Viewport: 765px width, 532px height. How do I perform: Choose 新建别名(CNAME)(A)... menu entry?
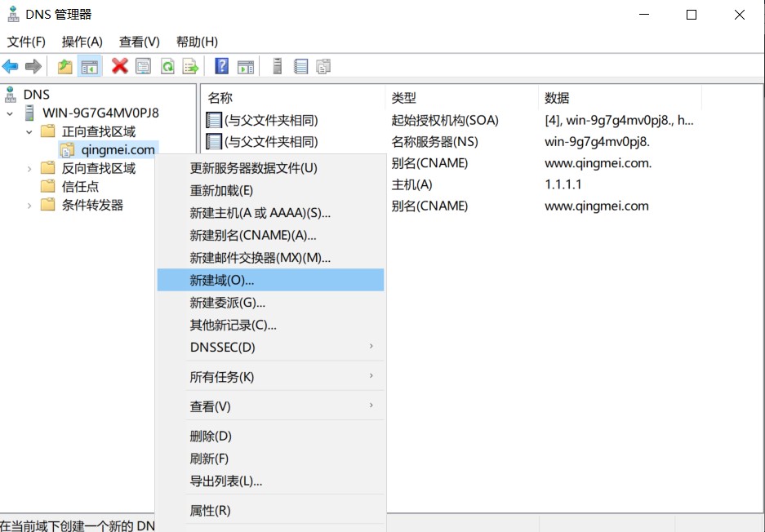[x=271, y=236]
